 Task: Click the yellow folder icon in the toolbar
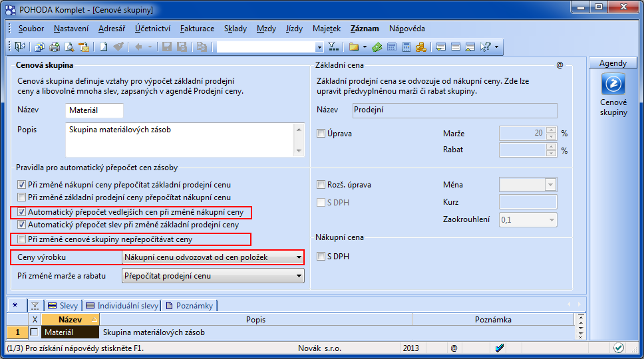354,47
